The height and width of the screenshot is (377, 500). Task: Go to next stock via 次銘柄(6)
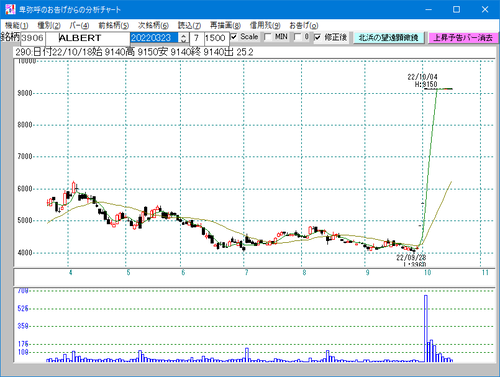[153, 25]
